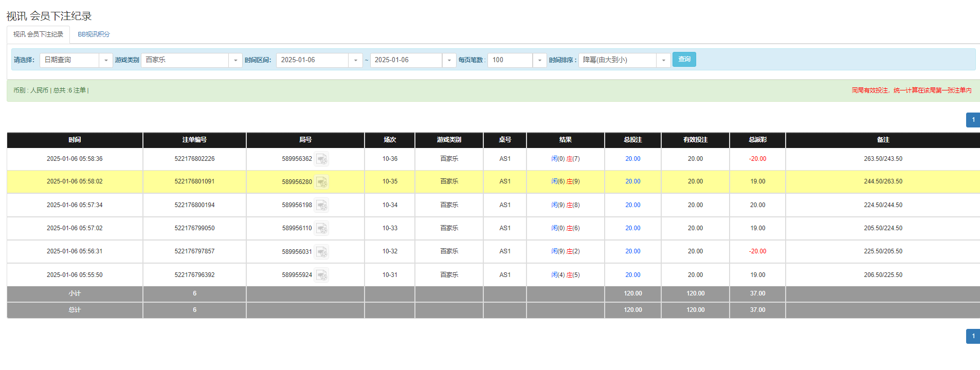
Task: Open detail icon for round 589956031
Action: (322, 252)
